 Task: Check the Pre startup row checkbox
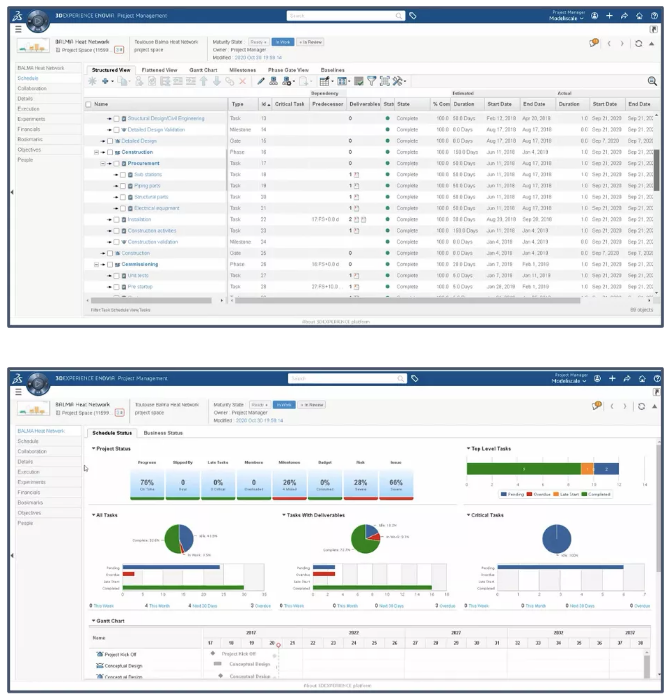[116, 288]
